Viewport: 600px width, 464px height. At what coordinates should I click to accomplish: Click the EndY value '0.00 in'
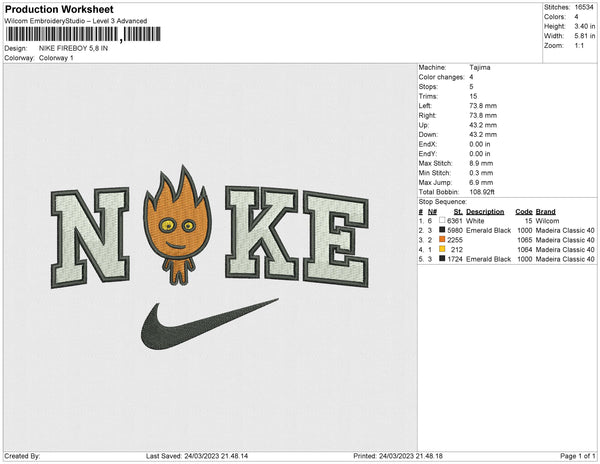480,154
